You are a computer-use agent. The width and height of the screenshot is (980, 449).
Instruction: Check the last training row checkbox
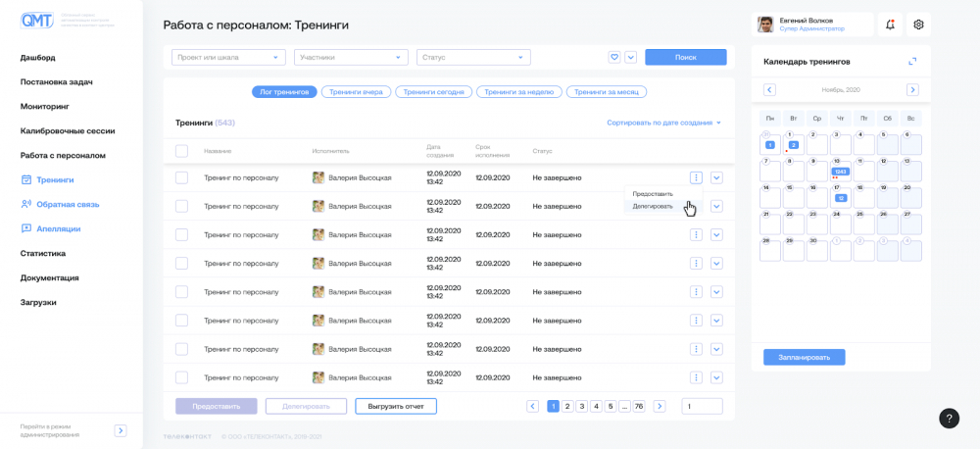point(181,377)
